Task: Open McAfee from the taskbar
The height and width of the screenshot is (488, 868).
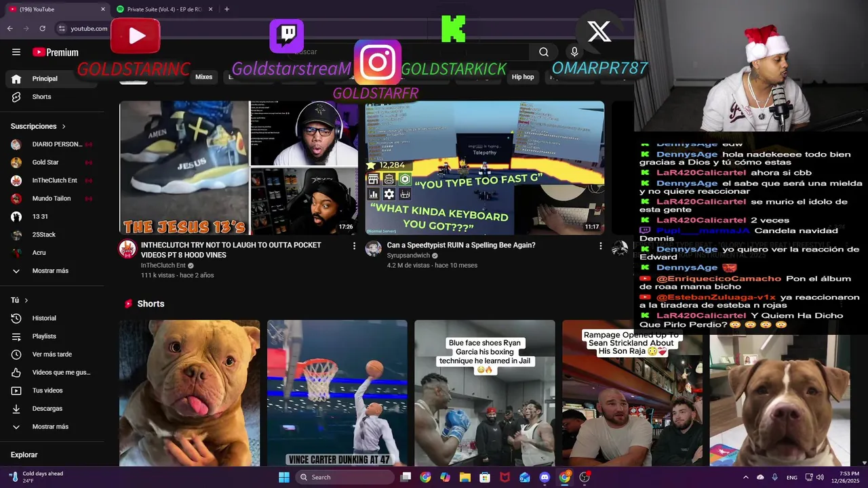Action: click(505, 477)
